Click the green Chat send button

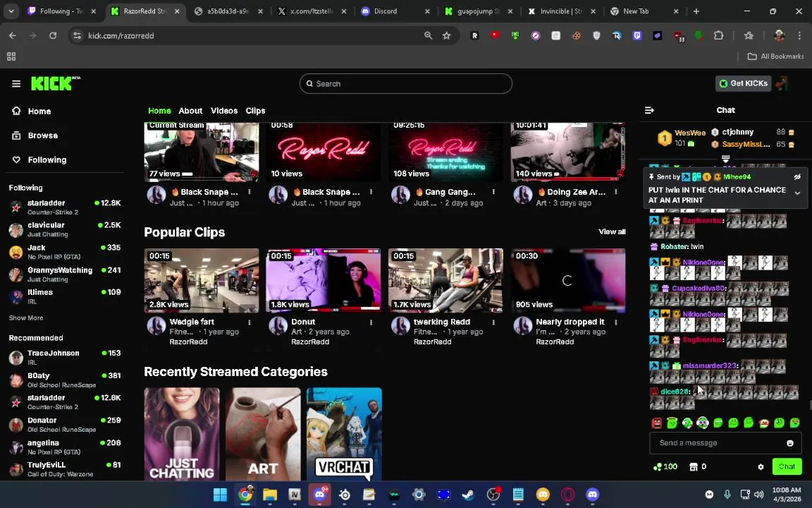(x=787, y=466)
